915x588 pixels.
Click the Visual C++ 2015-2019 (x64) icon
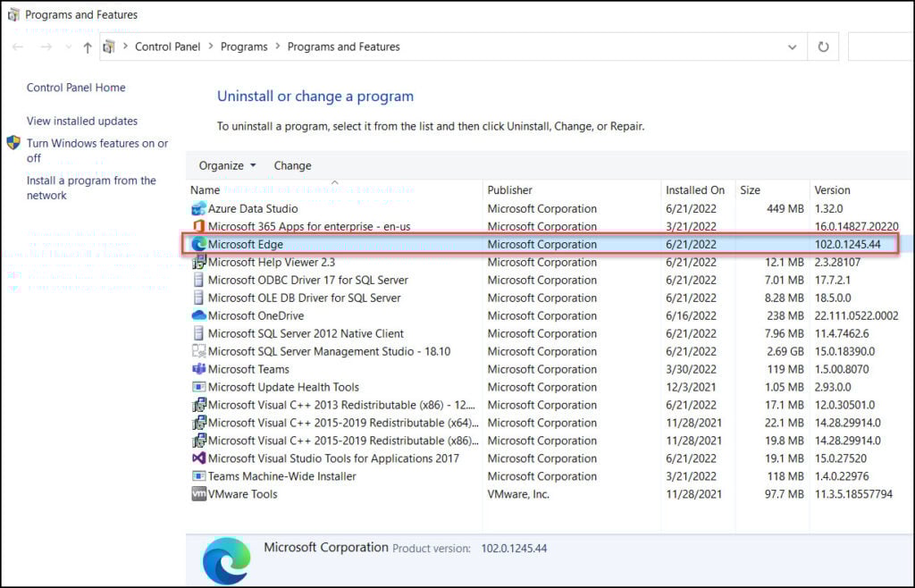pos(198,423)
